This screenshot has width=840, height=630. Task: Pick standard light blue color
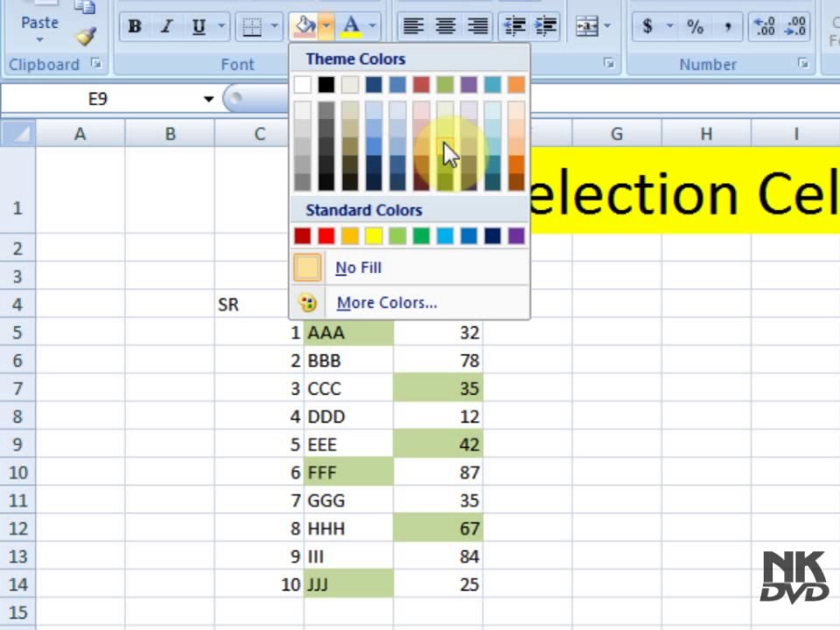(x=444, y=235)
